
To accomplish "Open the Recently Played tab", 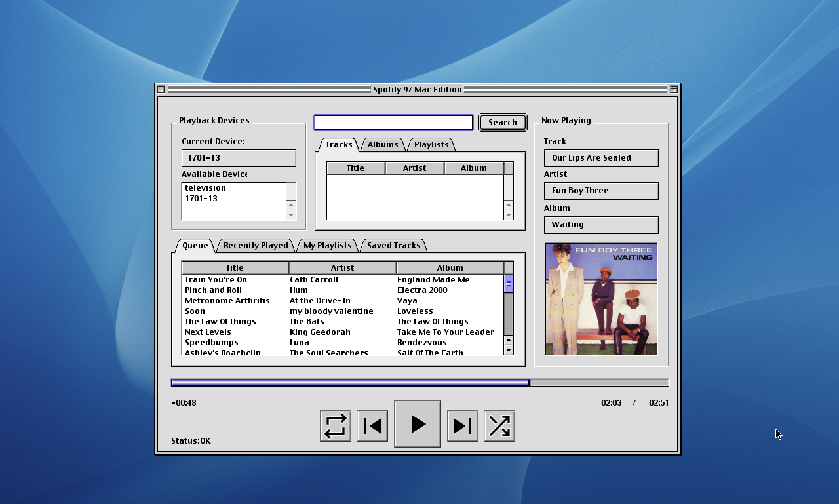I will click(256, 246).
